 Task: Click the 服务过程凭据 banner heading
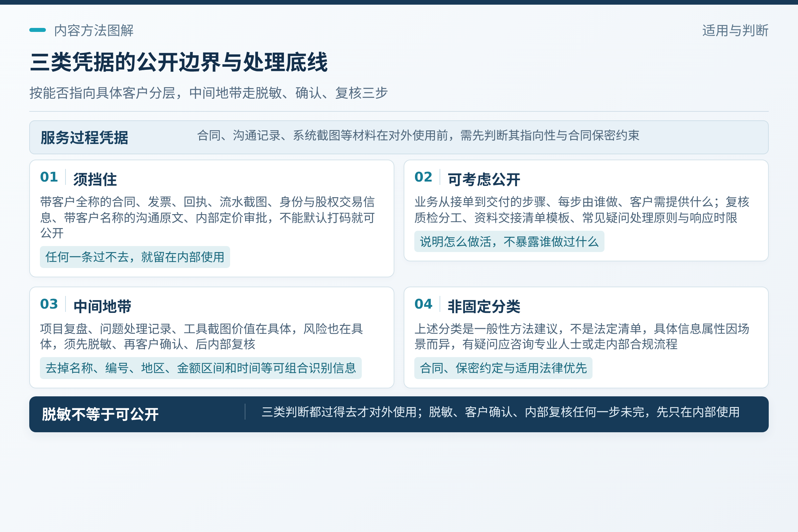point(84,138)
